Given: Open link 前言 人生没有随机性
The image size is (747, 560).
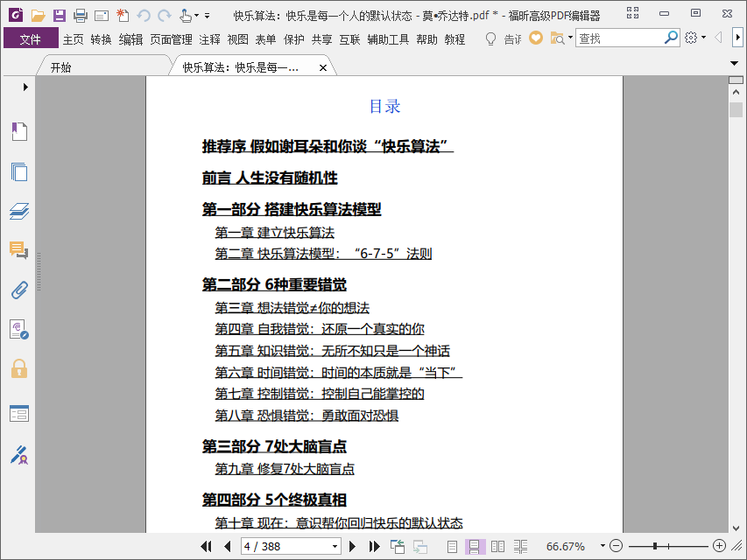Looking at the screenshot, I should pos(270,178).
